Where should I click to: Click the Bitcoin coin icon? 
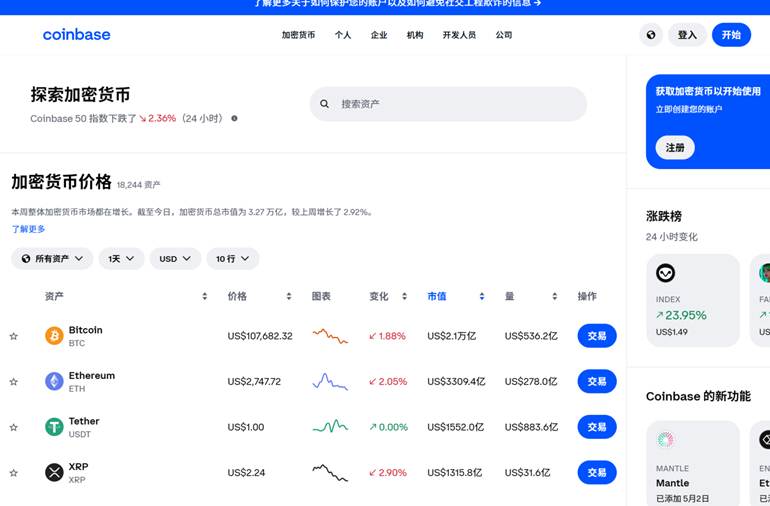[54, 336]
